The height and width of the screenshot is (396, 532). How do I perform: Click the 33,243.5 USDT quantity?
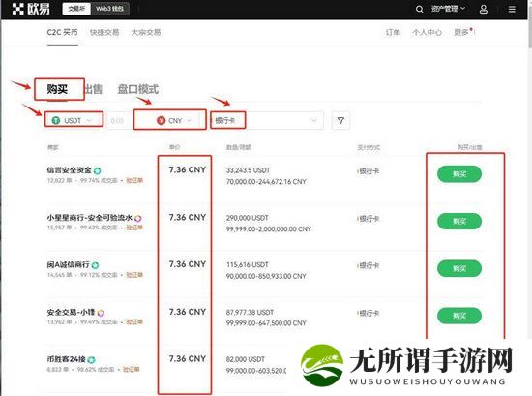coord(248,170)
